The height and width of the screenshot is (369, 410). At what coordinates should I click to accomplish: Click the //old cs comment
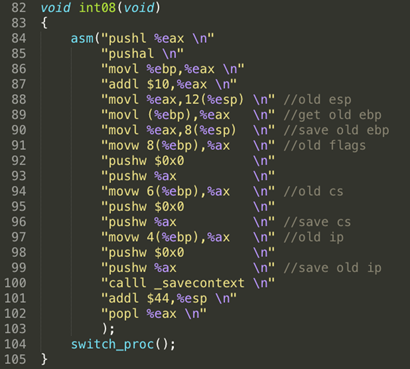pyautogui.click(x=313, y=192)
